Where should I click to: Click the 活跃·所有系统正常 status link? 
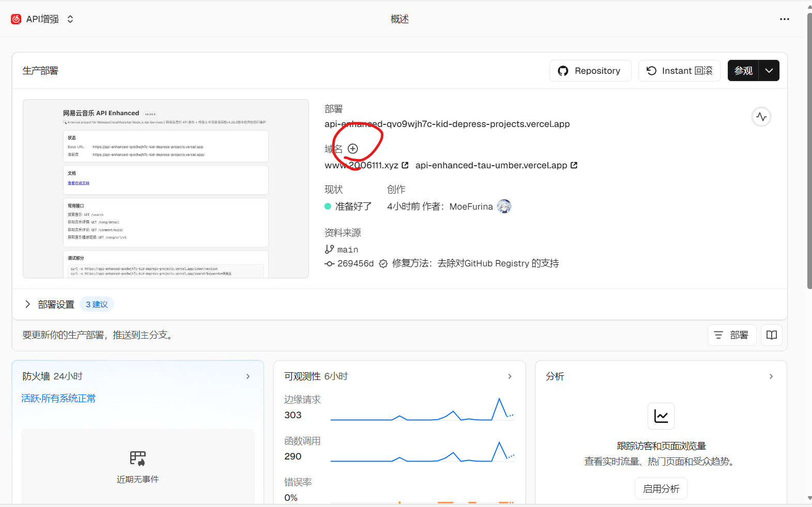pos(58,398)
